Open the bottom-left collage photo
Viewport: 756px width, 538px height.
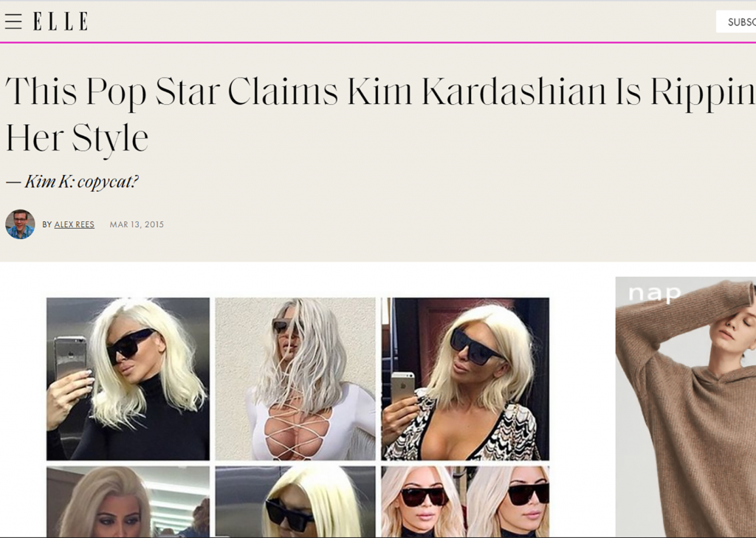(128, 502)
